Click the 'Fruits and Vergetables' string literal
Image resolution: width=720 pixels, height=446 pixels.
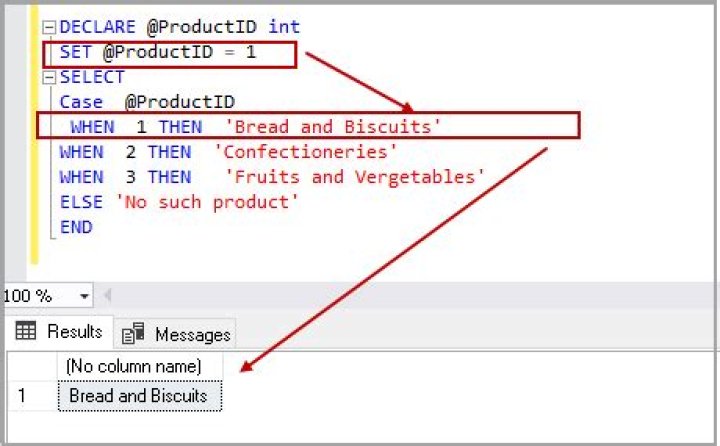355,177
